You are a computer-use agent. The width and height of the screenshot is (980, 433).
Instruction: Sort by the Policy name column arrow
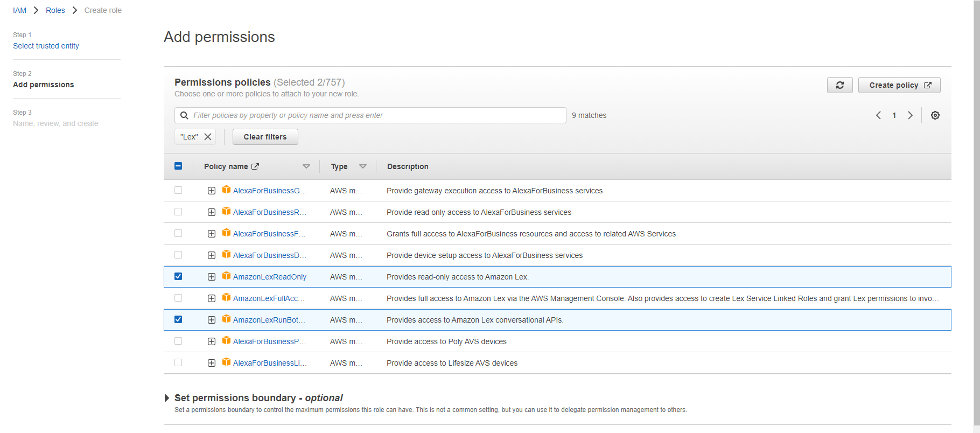click(306, 166)
